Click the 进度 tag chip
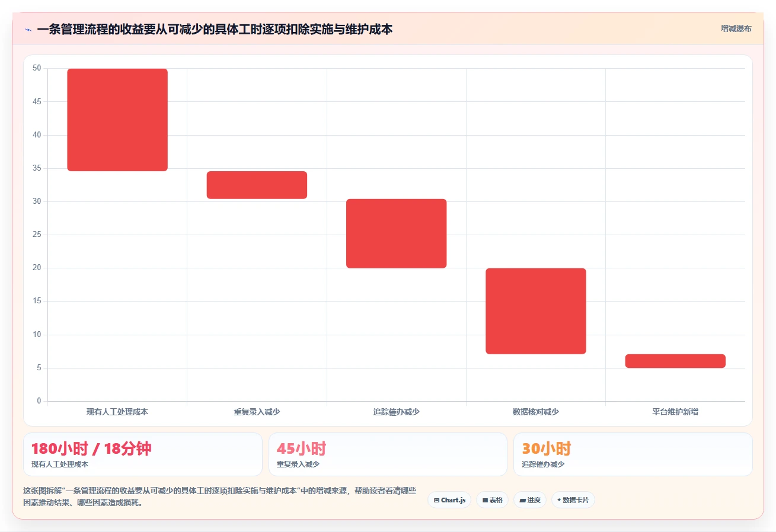Viewport: 776px width, 532px height. point(529,500)
